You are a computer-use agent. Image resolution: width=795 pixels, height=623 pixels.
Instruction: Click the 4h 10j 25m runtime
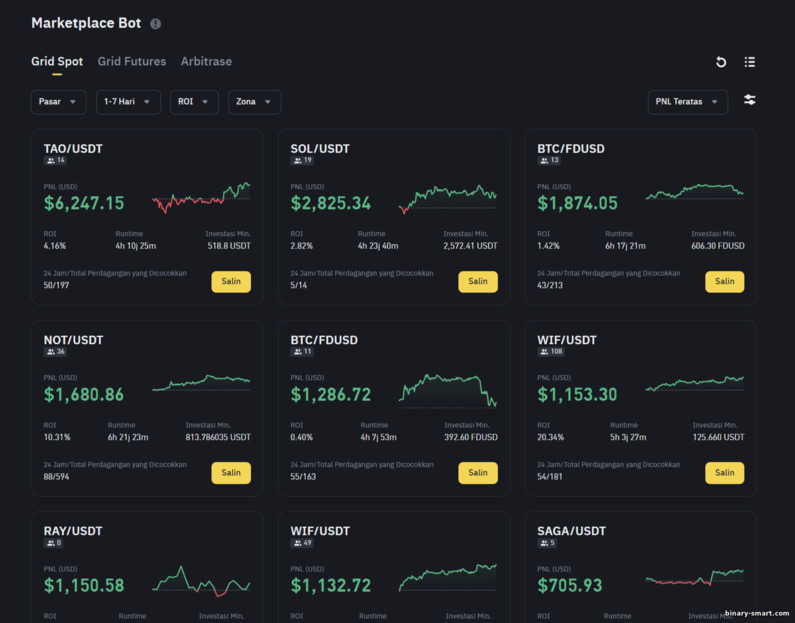(135, 246)
